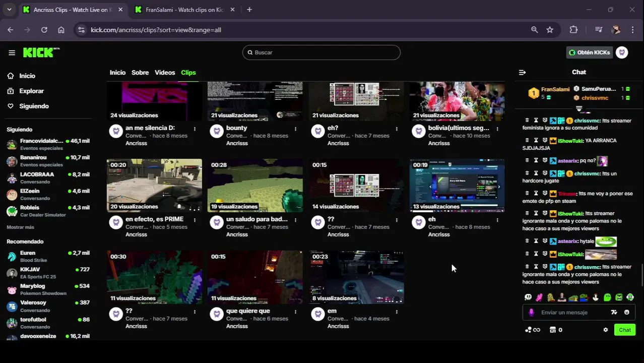The width and height of the screenshot is (644, 363).
Task: Select the Ancrisss Clips browser tab
Action: tap(74, 10)
